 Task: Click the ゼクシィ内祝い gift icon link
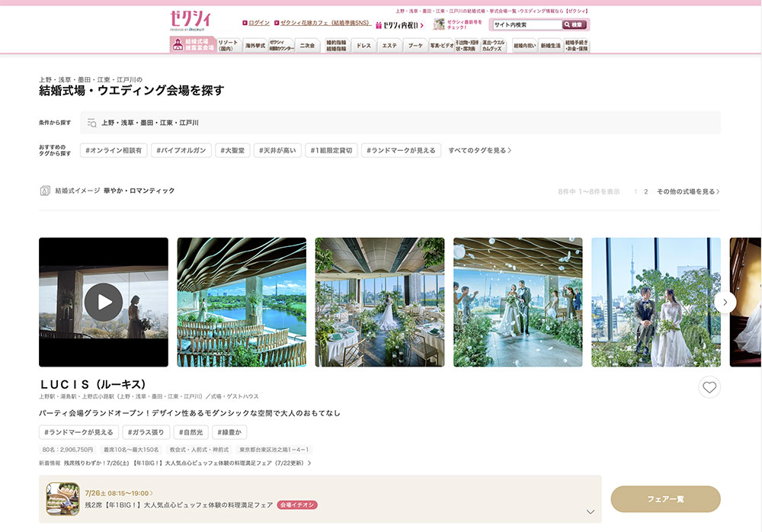[x=399, y=25]
